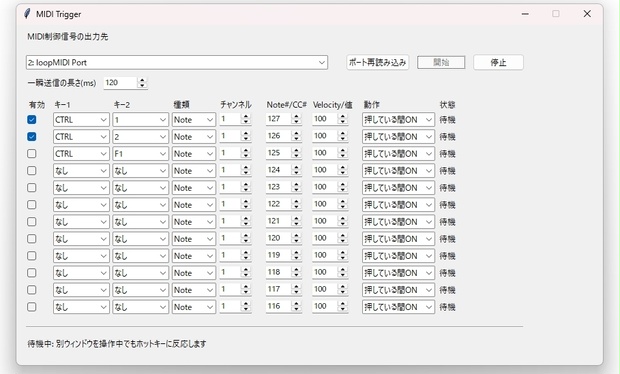
Task: Open the action dropdown in the Note 116 row
Action: 398,307
